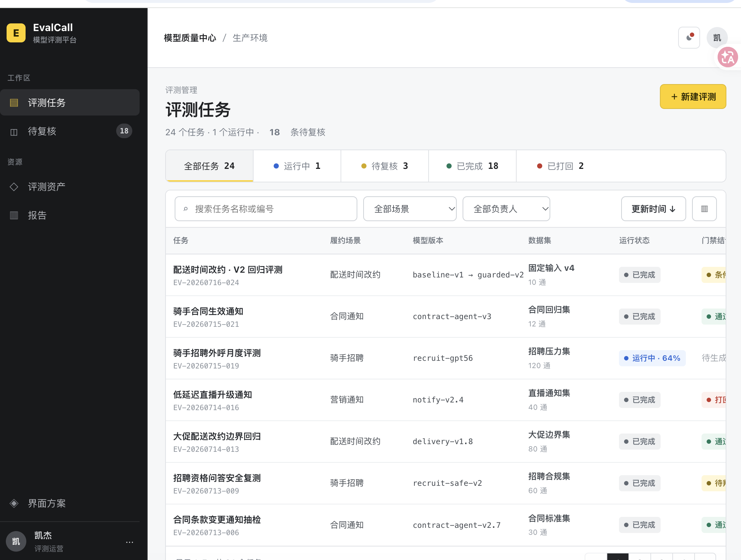The width and height of the screenshot is (741, 560).
Task: Open task 配送时间改约 · V2 回归评测
Action: pos(228,270)
